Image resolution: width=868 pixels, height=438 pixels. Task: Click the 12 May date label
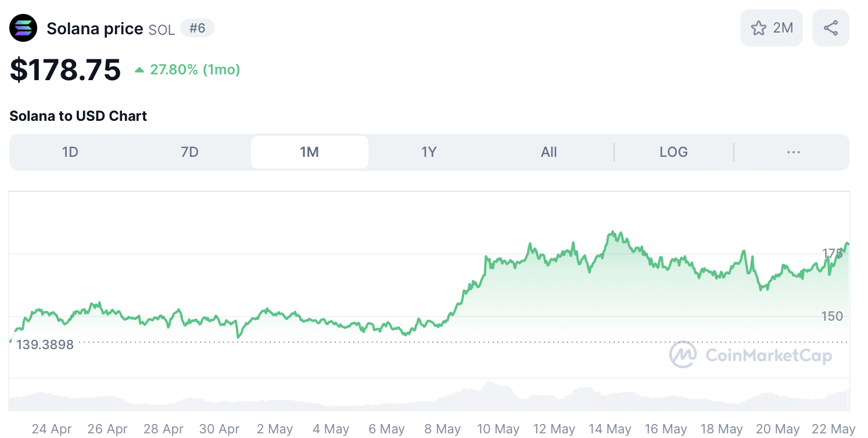pos(554,429)
